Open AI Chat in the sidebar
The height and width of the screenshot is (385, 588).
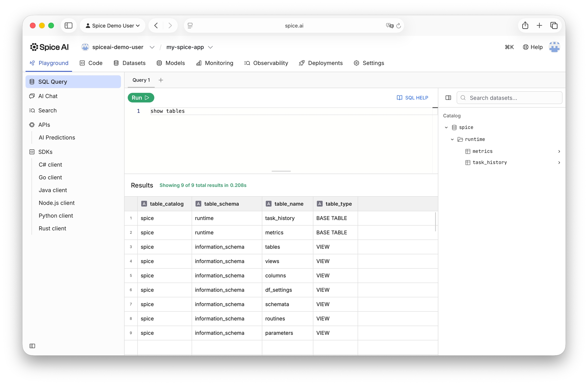48,96
